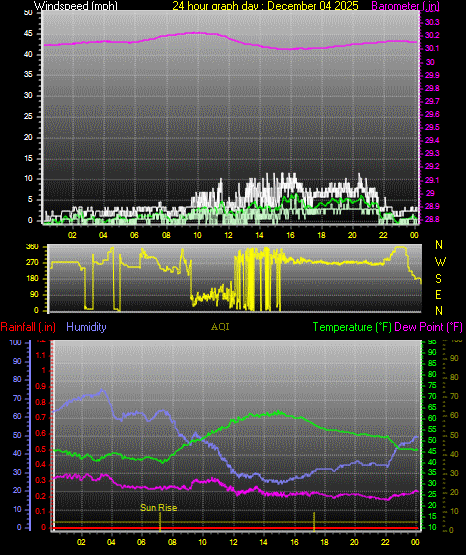466x555 pixels.
Task: Click the 270 wind direction degree label
Action: click(32, 263)
